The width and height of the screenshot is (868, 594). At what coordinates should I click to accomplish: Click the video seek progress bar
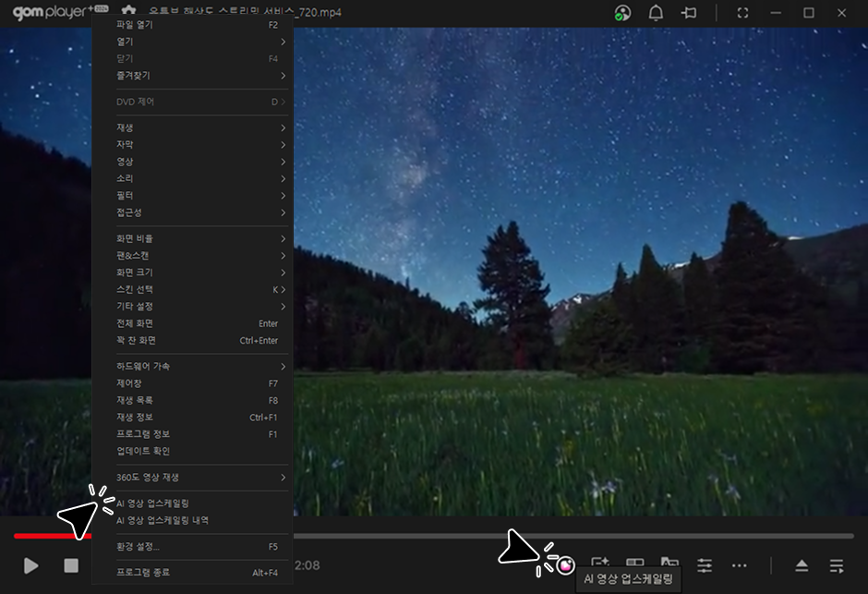[554, 535]
